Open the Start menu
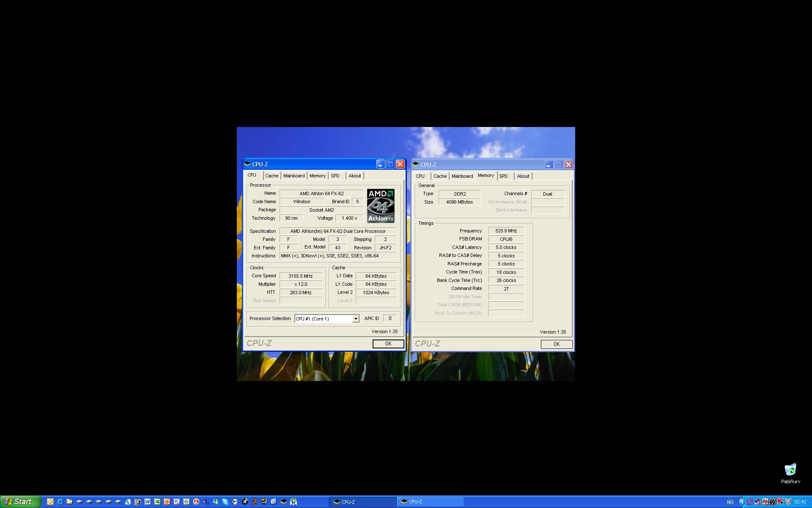Image resolution: width=812 pixels, height=508 pixels. 20,502
